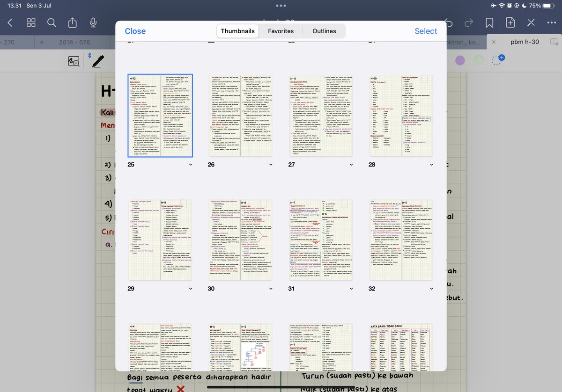The width and height of the screenshot is (562, 392).
Task: Close the tab left of pbm h-30
Action: click(x=494, y=42)
